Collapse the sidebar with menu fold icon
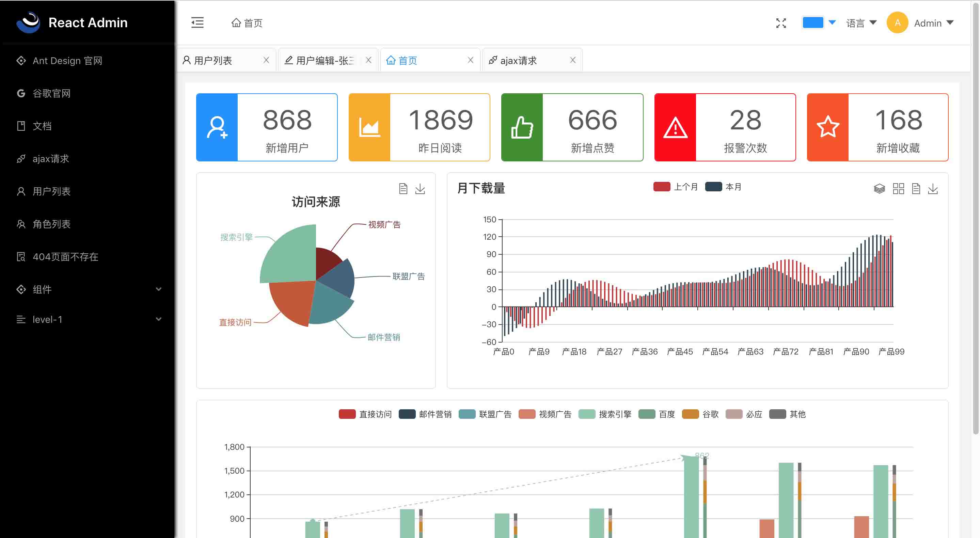 pos(197,23)
